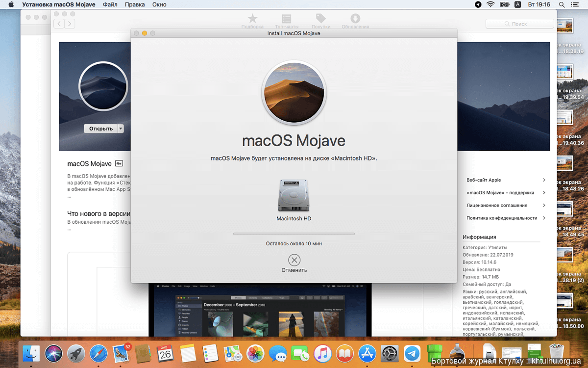
Task: Click the Wi-Fi status icon in menu bar
Action: coord(490,4)
